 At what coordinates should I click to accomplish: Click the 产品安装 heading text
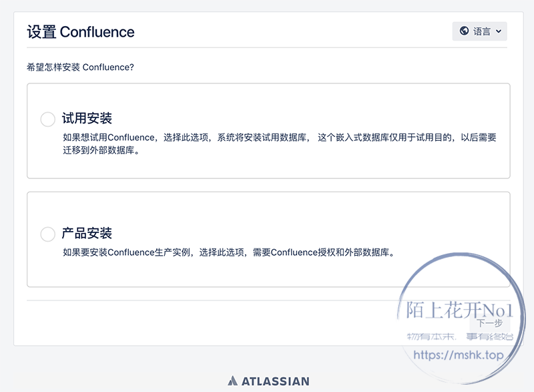[87, 233]
